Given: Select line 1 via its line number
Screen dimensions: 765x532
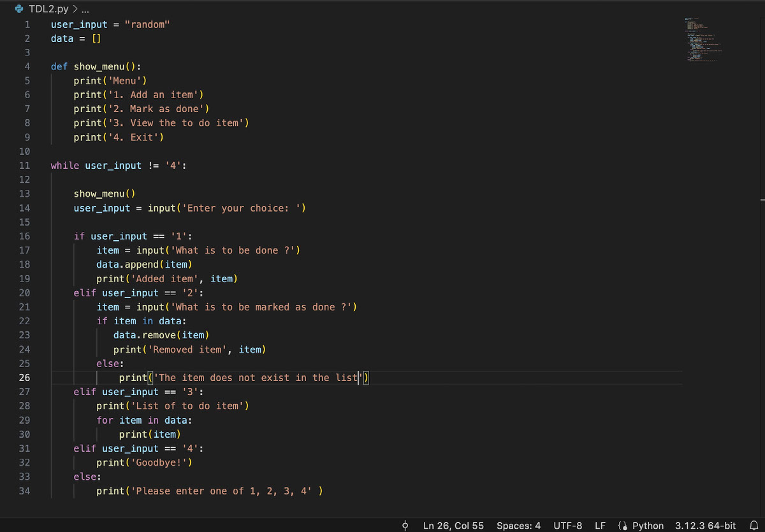Looking at the screenshot, I should (x=27, y=25).
